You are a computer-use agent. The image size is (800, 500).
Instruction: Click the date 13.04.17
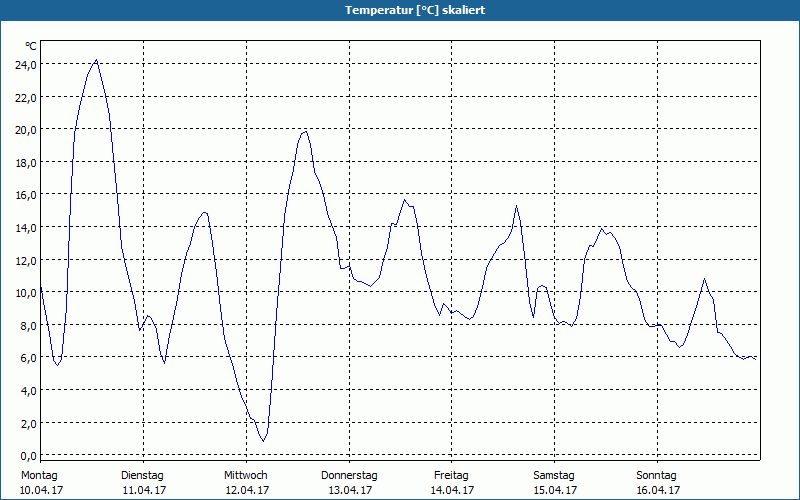click(x=351, y=490)
